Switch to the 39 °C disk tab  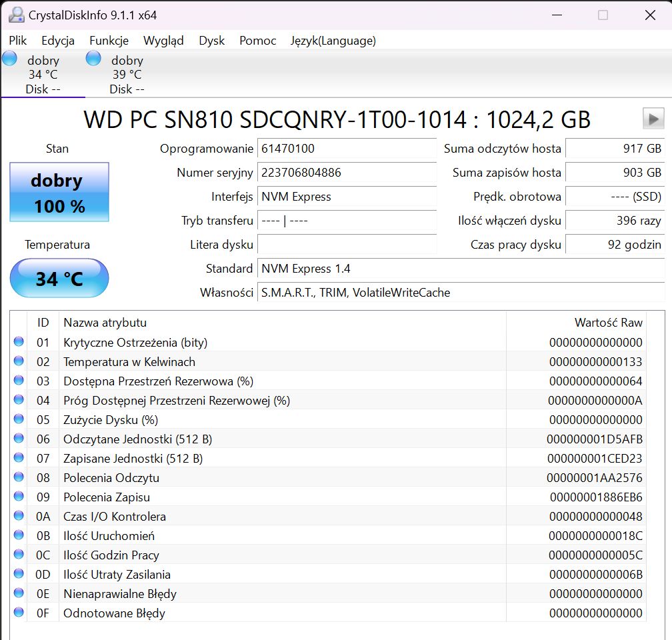(x=127, y=74)
